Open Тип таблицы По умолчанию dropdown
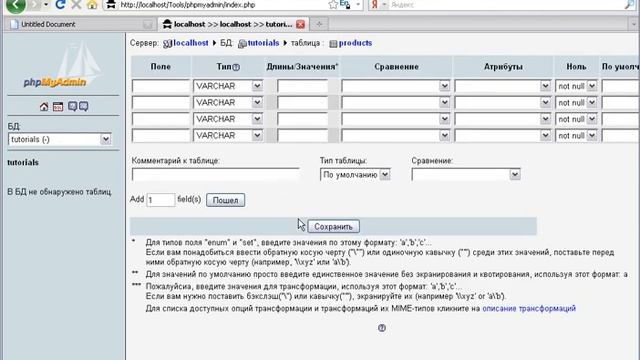 coord(355,175)
